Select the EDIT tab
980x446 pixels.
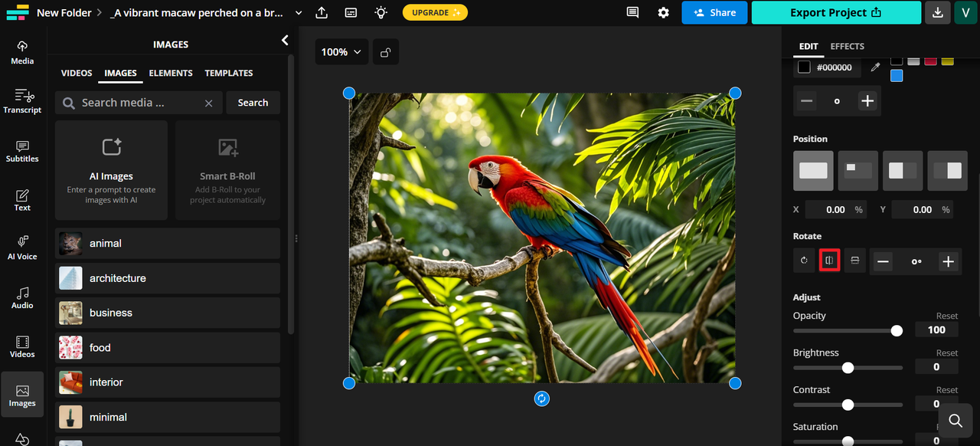[x=808, y=47]
